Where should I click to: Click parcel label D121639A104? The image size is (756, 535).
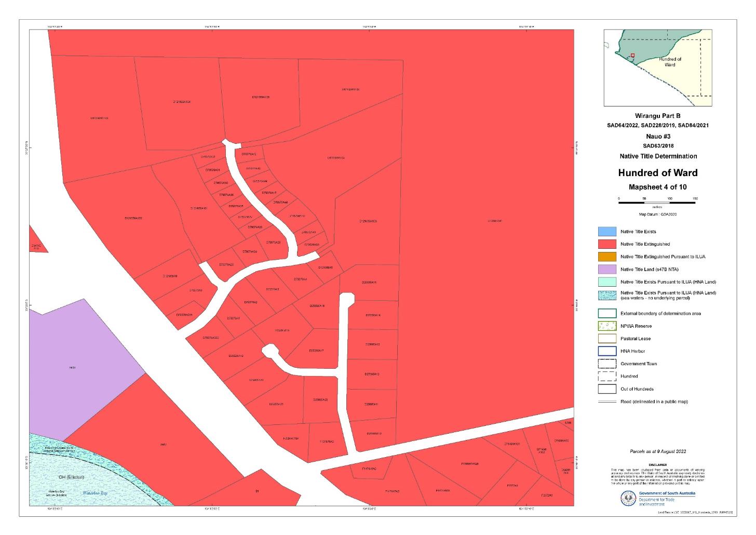pos(182,102)
